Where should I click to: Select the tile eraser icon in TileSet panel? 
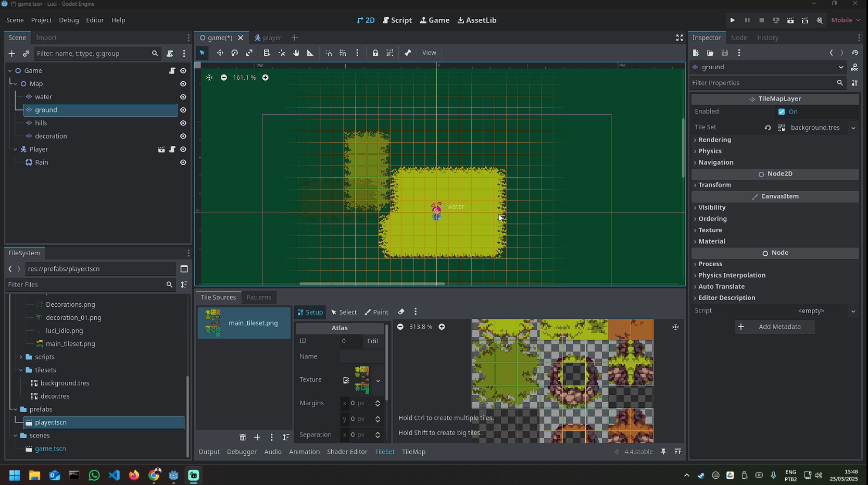pyautogui.click(x=401, y=312)
